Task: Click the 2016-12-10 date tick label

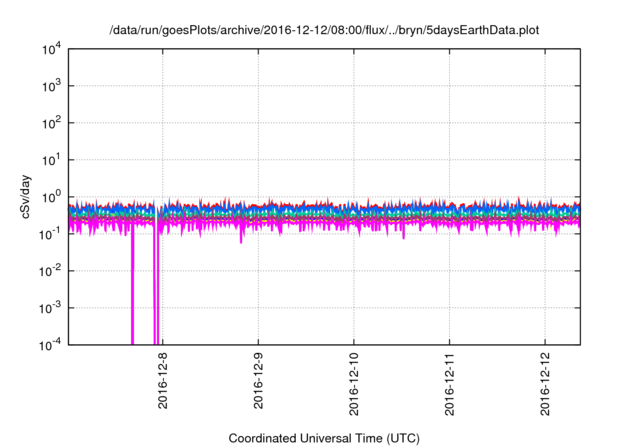Action: tap(353, 384)
